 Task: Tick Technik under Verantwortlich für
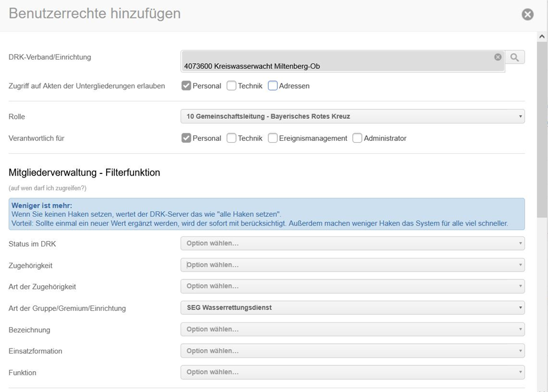click(x=231, y=138)
